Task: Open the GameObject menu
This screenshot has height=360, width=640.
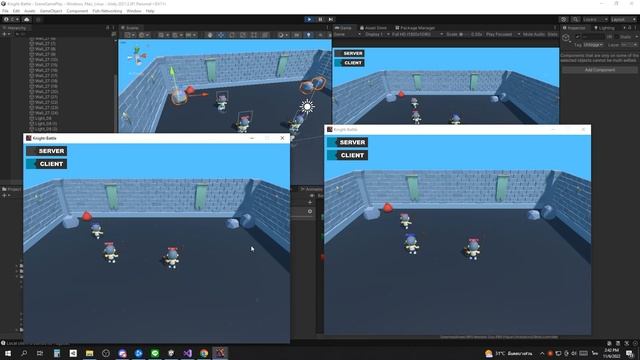Action: (51, 11)
